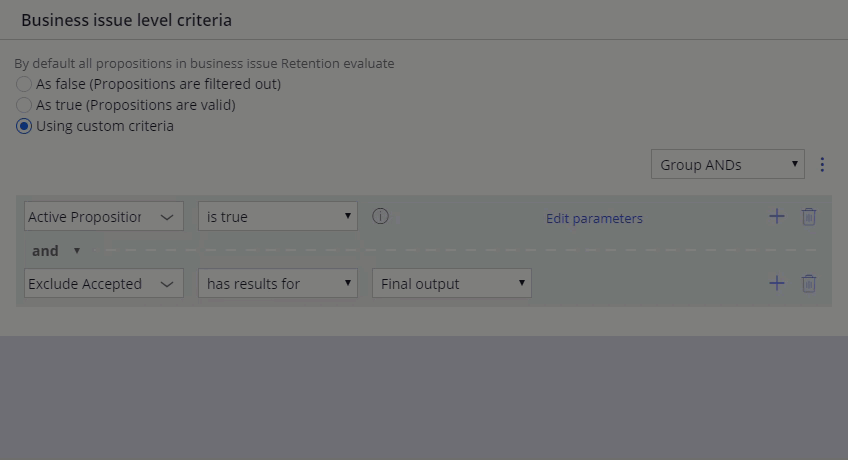
Task: Select Using custom criteria radio button
Action: point(24,126)
